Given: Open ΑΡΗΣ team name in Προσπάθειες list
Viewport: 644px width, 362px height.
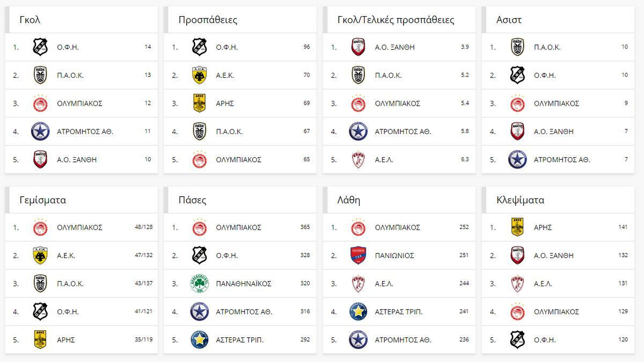Looking at the screenshot, I should coord(225,104).
